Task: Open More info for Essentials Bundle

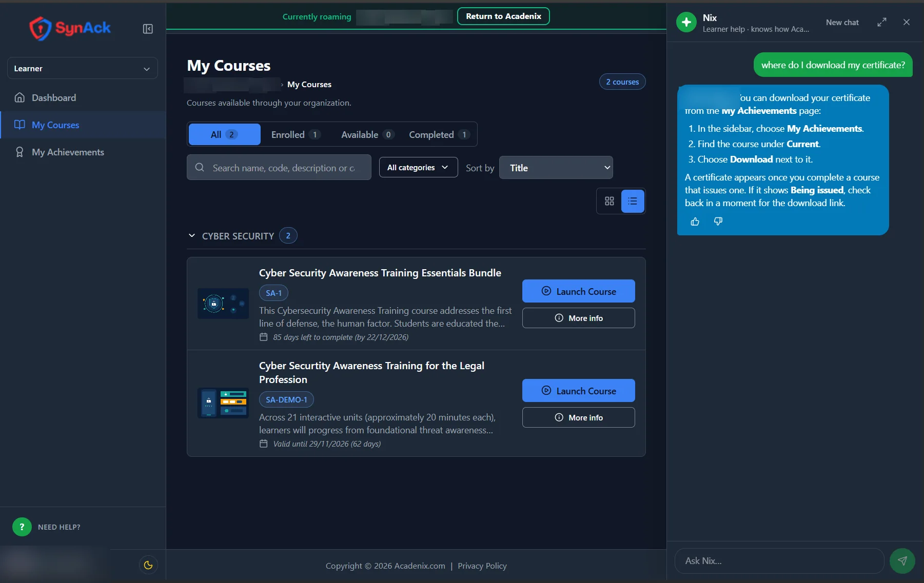Action: [x=579, y=318]
